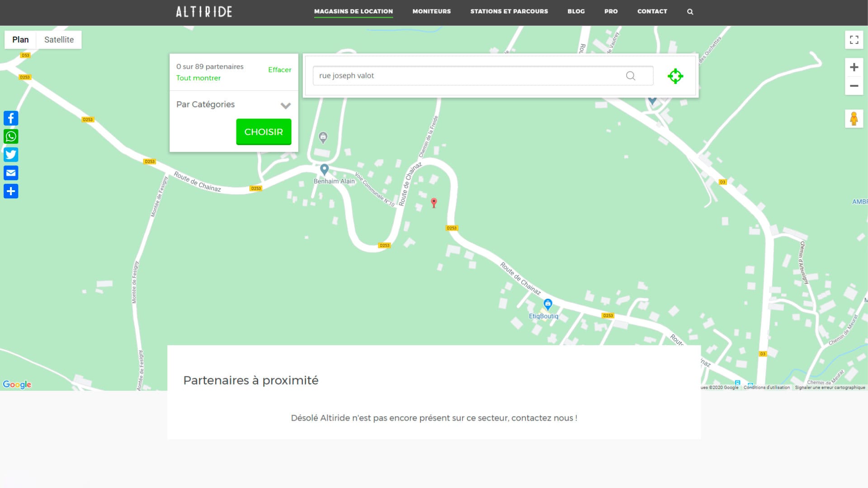The width and height of the screenshot is (868, 488).
Task: Click '0 sur 89 partenaires' text
Action: coord(210,66)
